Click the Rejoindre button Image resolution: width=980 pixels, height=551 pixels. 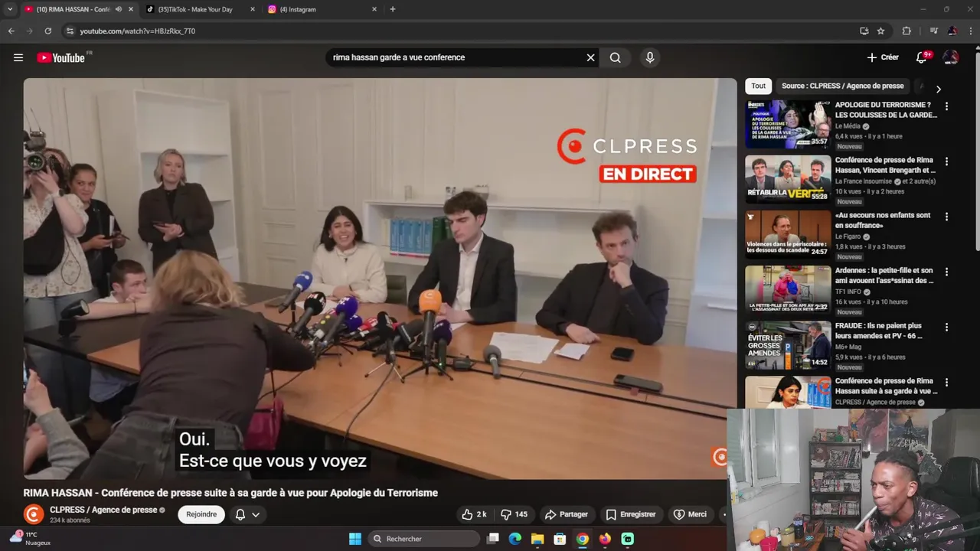[x=201, y=514]
